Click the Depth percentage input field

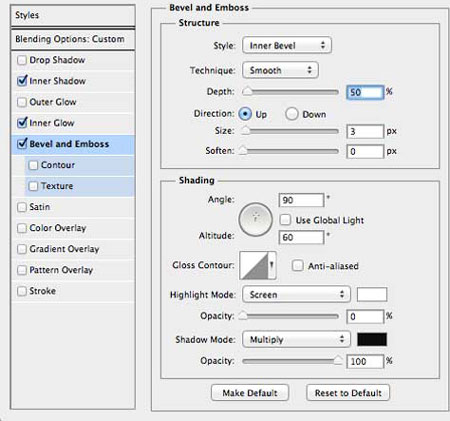pyautogui.click(x=365, y=92)
